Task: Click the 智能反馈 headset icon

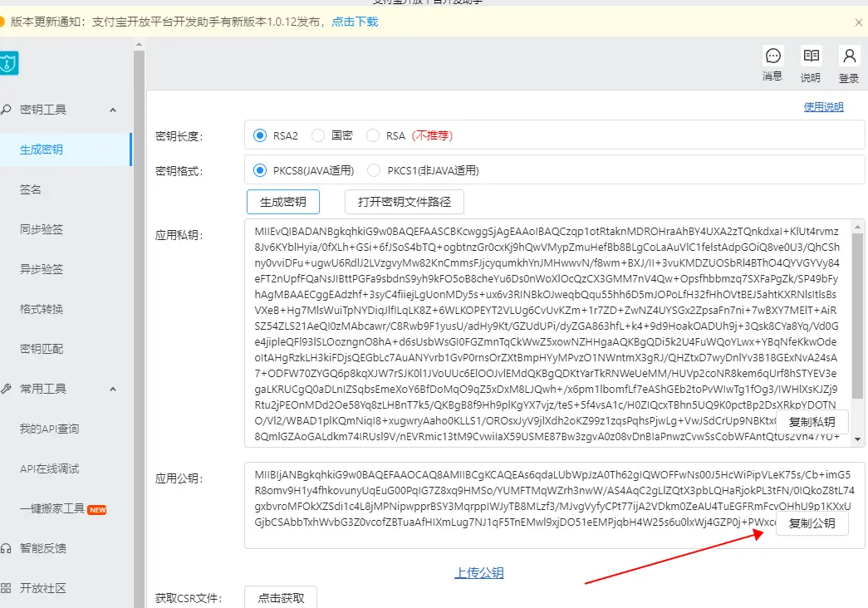Action: [6, 548]
